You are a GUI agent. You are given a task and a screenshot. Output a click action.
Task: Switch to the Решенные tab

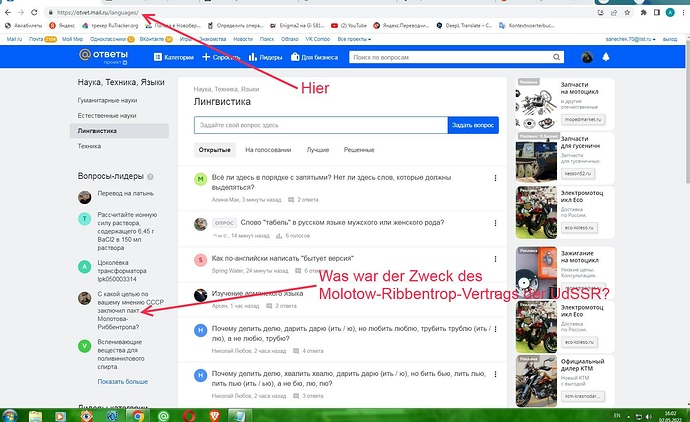[359, 150]
